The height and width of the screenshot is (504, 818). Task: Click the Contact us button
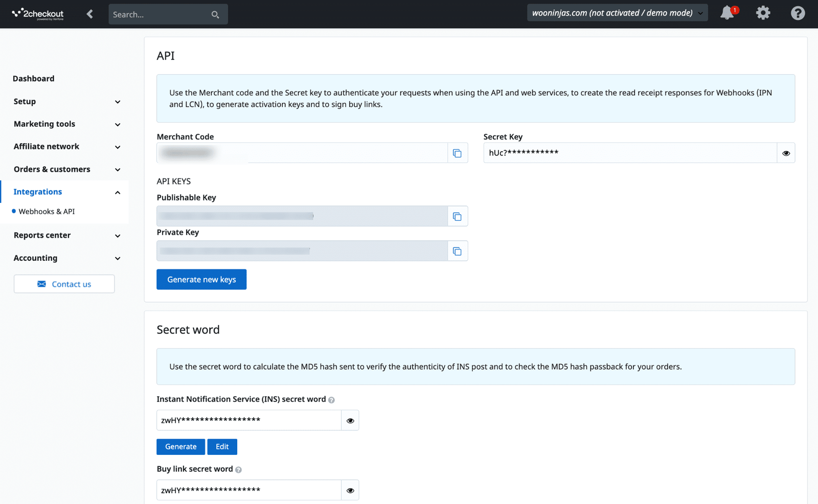click(x=64, y=284)
